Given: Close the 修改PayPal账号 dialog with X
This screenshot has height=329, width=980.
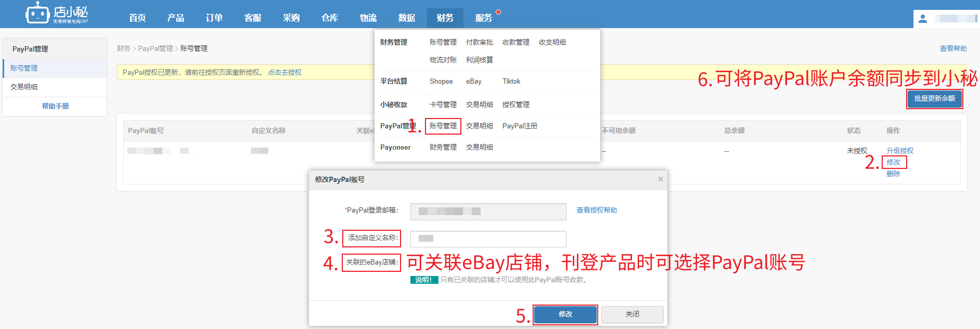Looking at the screenshot, I should point(660,179).
